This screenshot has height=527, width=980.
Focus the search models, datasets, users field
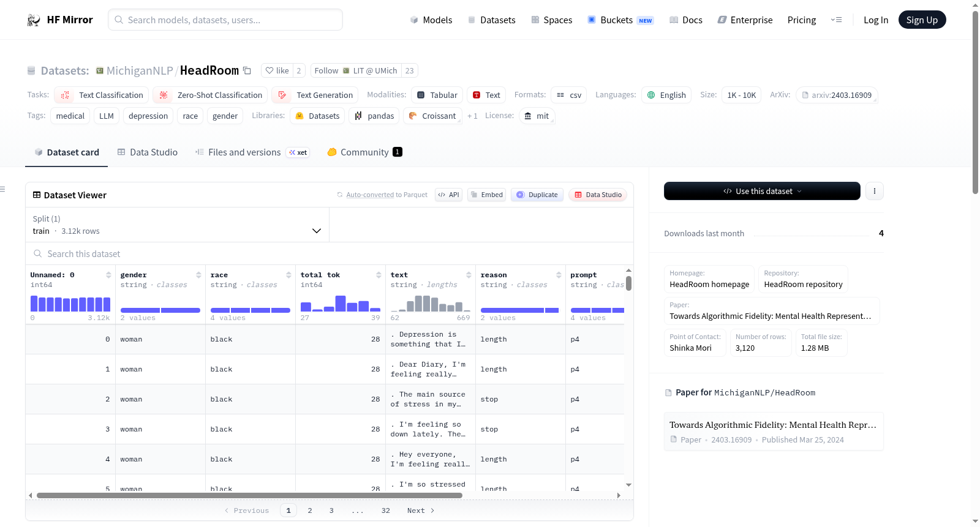(225, 20)
